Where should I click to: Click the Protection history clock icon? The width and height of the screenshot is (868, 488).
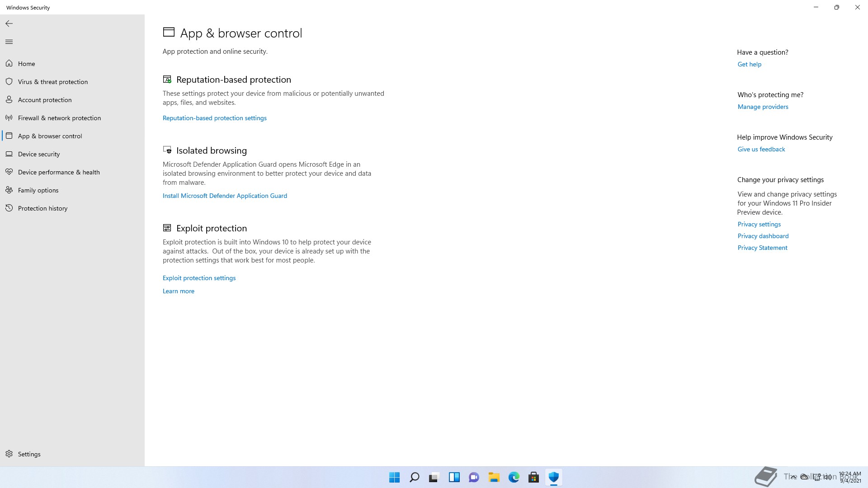point(9,208)
